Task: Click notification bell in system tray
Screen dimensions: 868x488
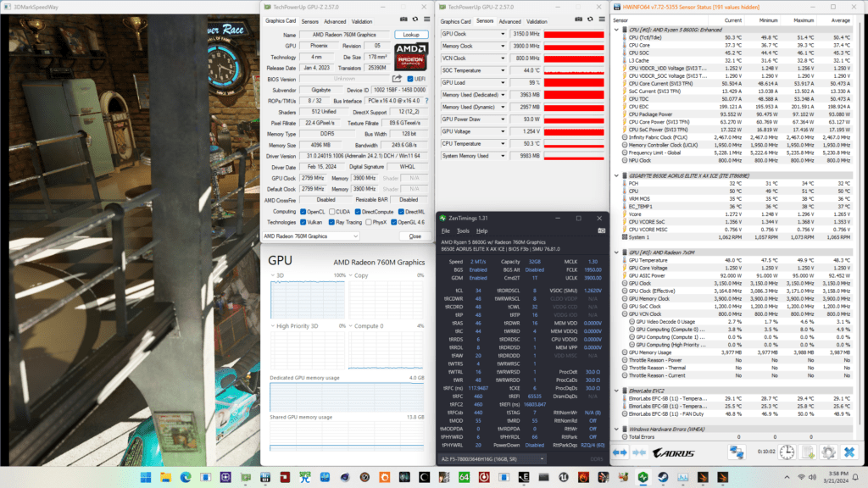Action: (855, 477)
